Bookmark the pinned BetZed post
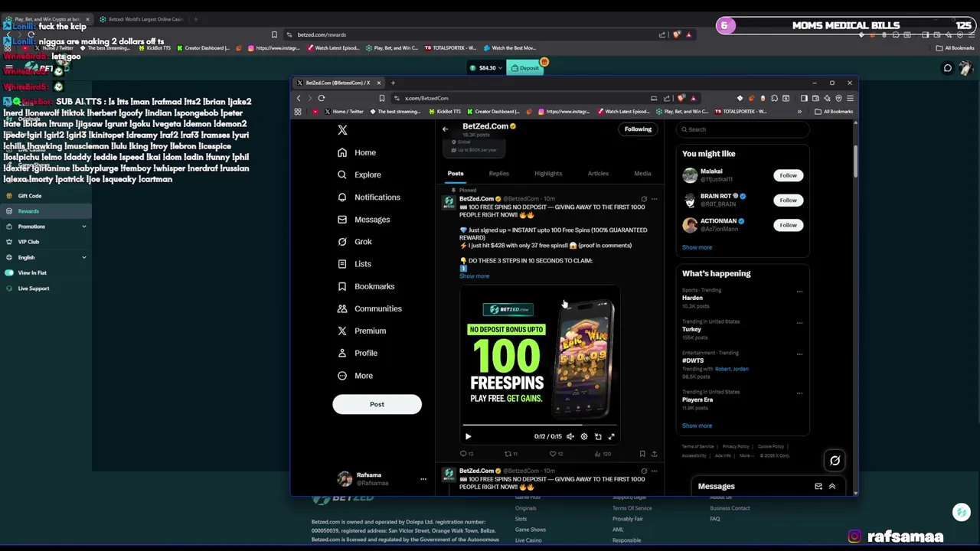The height and width of the screenshot is (551, 980). (642, 454)
